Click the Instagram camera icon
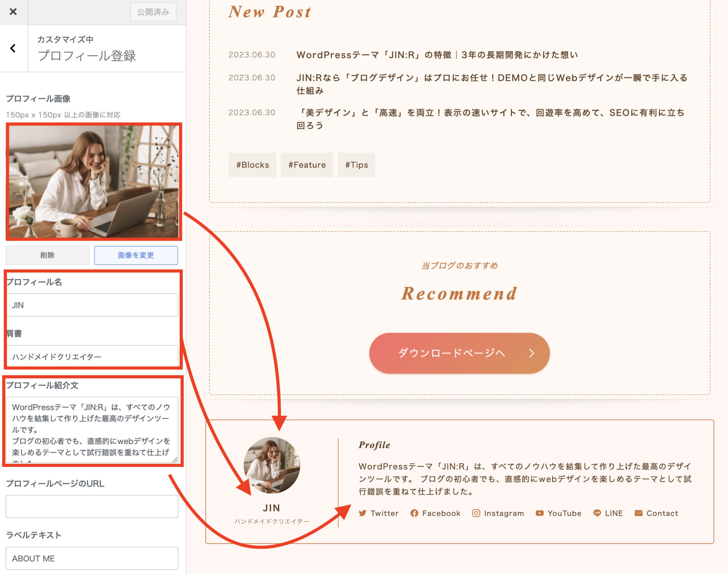The height and width of the screenshot is (574, 728). point(476,513)
